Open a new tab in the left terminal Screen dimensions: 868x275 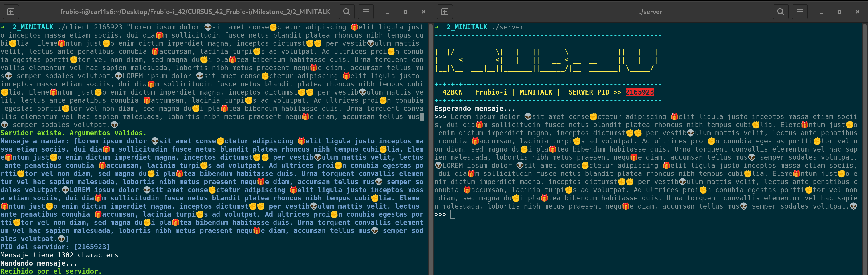pyautogui.click(x=10, y=12)
